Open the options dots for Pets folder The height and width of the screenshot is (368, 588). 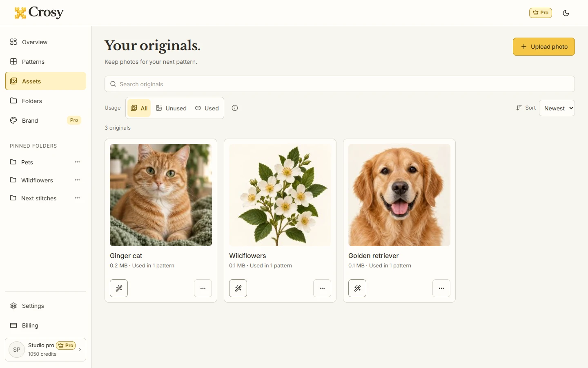tap(77, 162)
